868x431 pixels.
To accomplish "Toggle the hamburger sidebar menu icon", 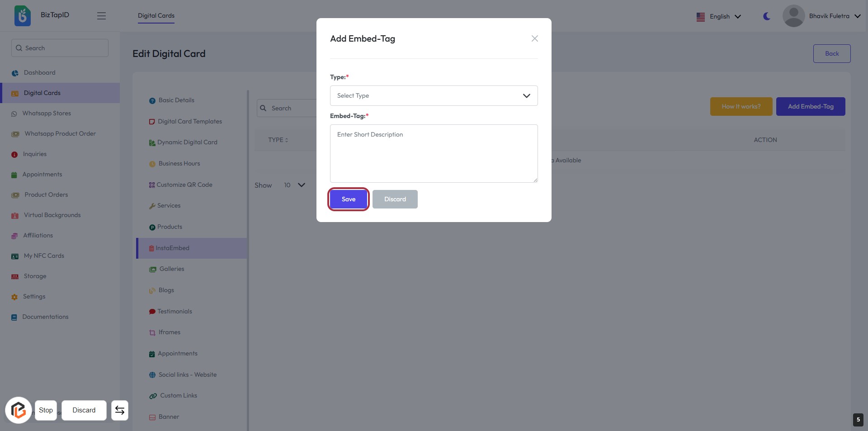I will 101,16.
